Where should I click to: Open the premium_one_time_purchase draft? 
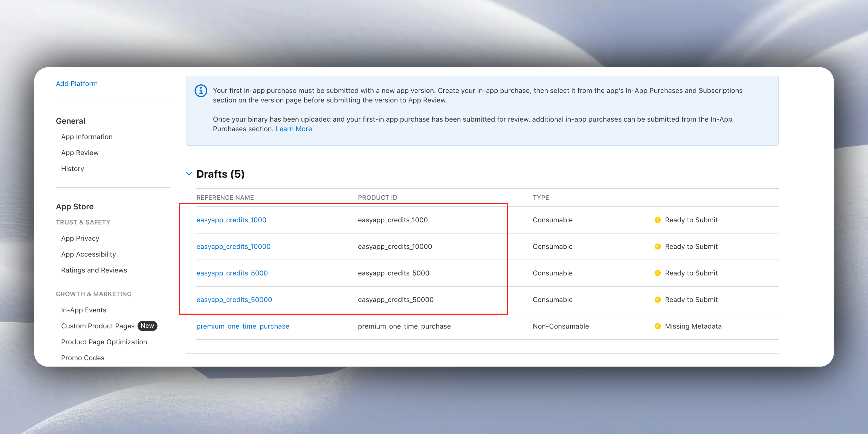[x=243, y=326]
